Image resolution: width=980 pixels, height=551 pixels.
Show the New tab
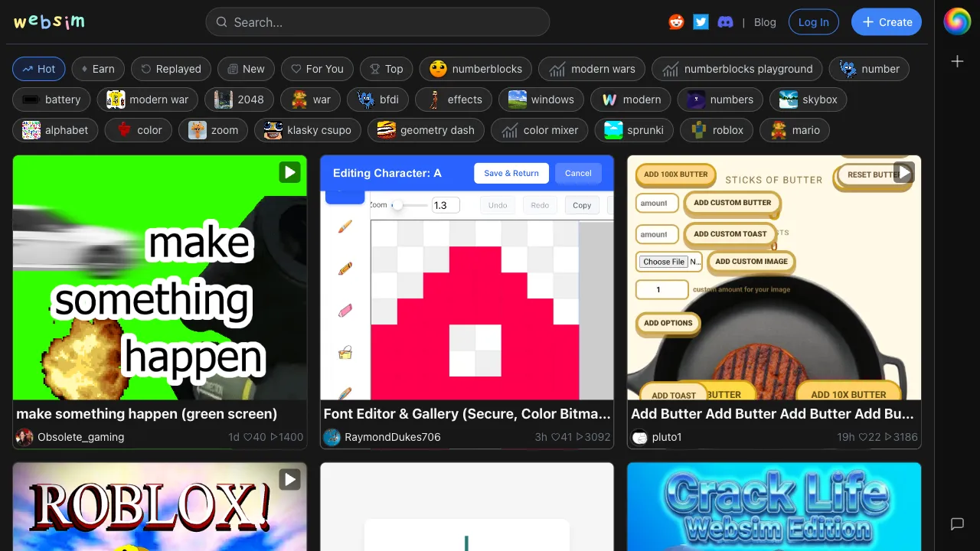[x=246, y=69]
